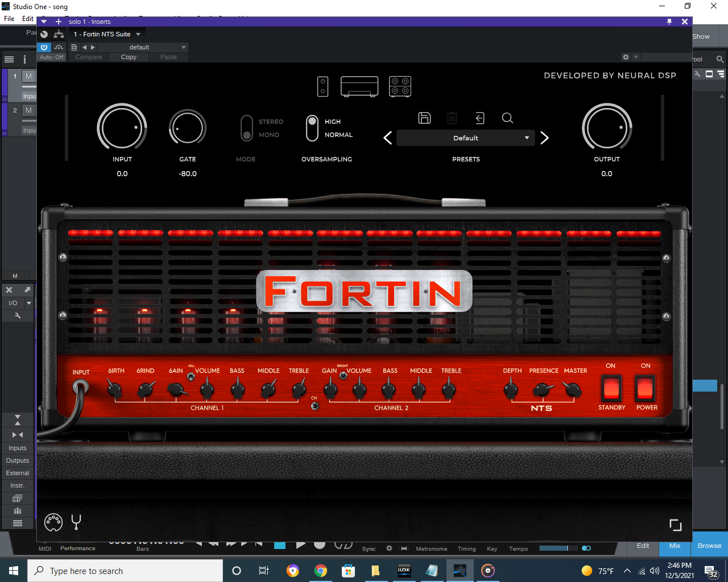Toggle the CH channel selector switch
Screen dimensions: 728x582
315,406
